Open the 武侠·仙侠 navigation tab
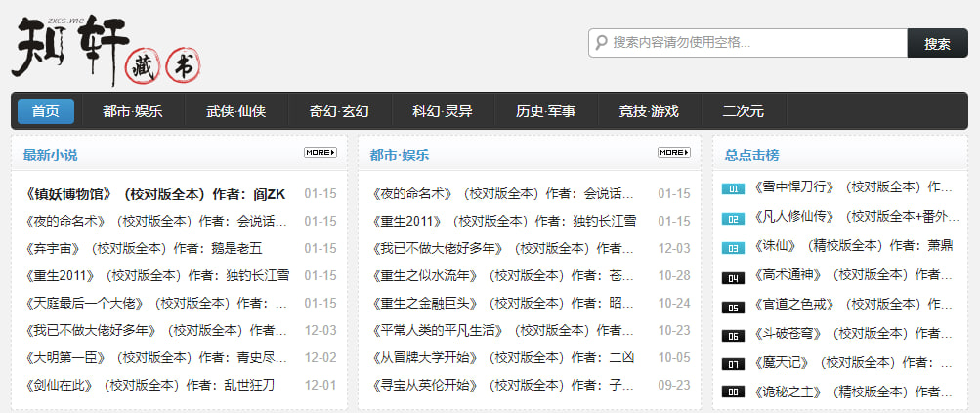Screen dimensions: 980x413 pyautogui.click(x=236, y=111)
